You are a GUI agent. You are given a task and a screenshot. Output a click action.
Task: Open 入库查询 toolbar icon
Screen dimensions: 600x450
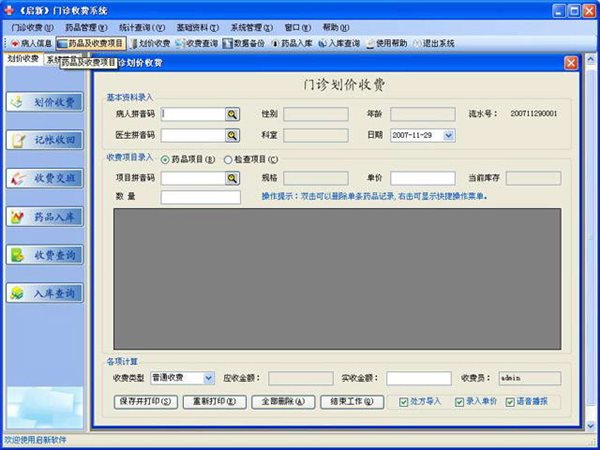tap(339, 43)
